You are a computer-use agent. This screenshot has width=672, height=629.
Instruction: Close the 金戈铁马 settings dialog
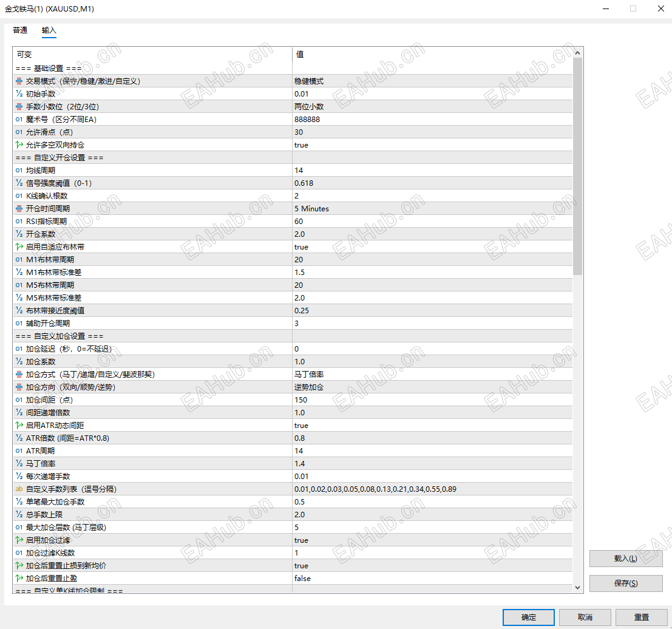pos(660,8)
